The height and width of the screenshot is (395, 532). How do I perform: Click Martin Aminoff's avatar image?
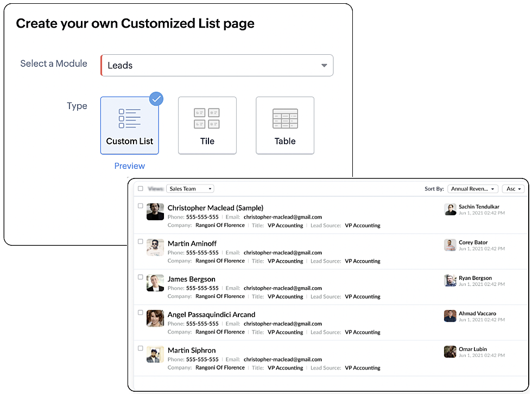pos(155,247)
